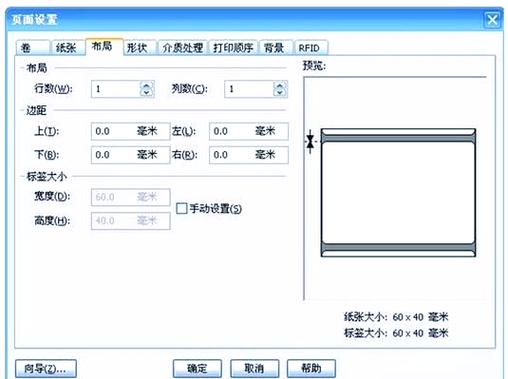Click the 标签大小: 60 x 40 text
The width and height of the screenshot is (508, 379).
[396, 333]
